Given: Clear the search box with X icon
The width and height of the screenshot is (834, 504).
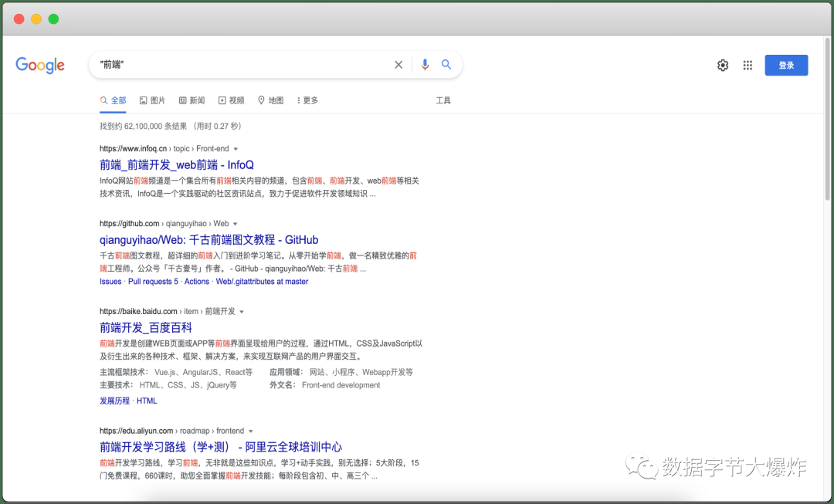Looking at the screenshot, I should [398, 65].
